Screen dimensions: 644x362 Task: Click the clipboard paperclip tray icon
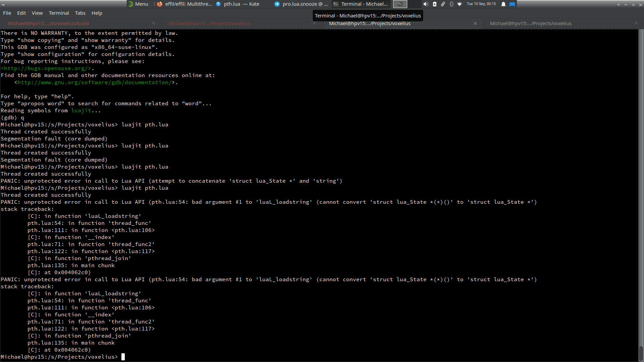pos(443,4)
